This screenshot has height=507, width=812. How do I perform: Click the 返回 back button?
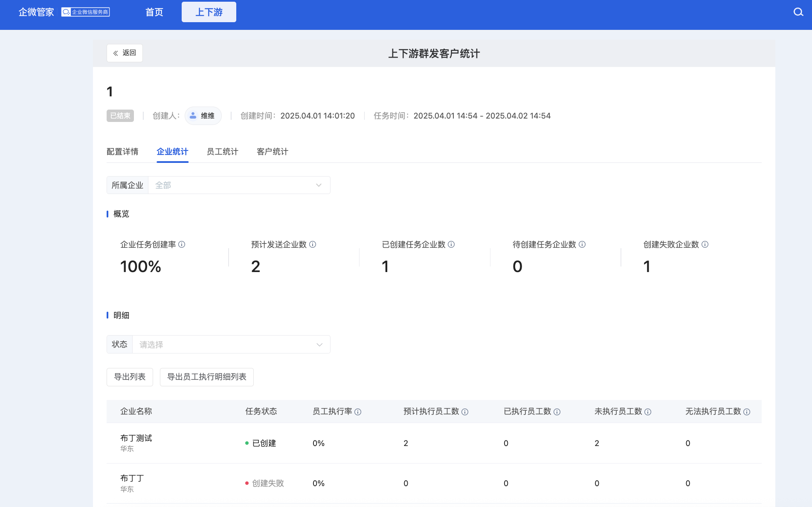pos(125,53)
